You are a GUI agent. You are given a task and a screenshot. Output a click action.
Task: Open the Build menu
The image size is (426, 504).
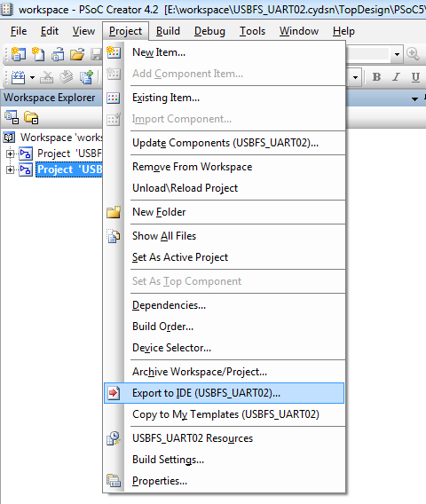(168, 31)
